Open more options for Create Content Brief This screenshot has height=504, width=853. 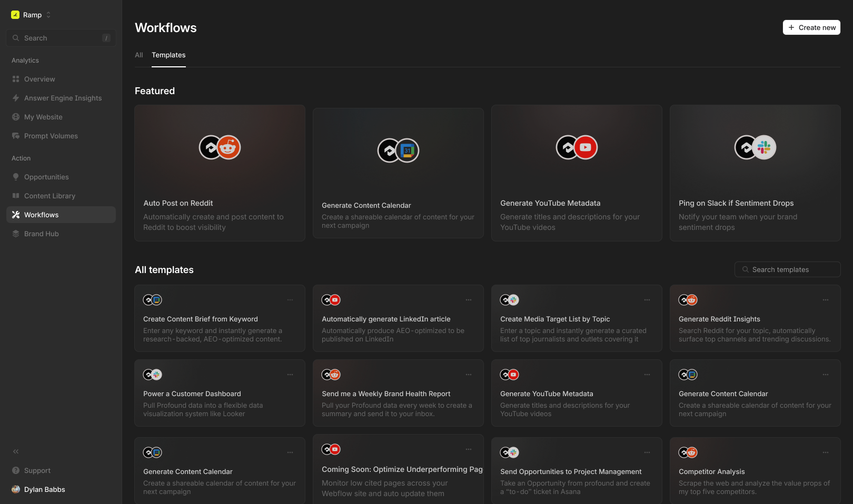coord(290,300)
